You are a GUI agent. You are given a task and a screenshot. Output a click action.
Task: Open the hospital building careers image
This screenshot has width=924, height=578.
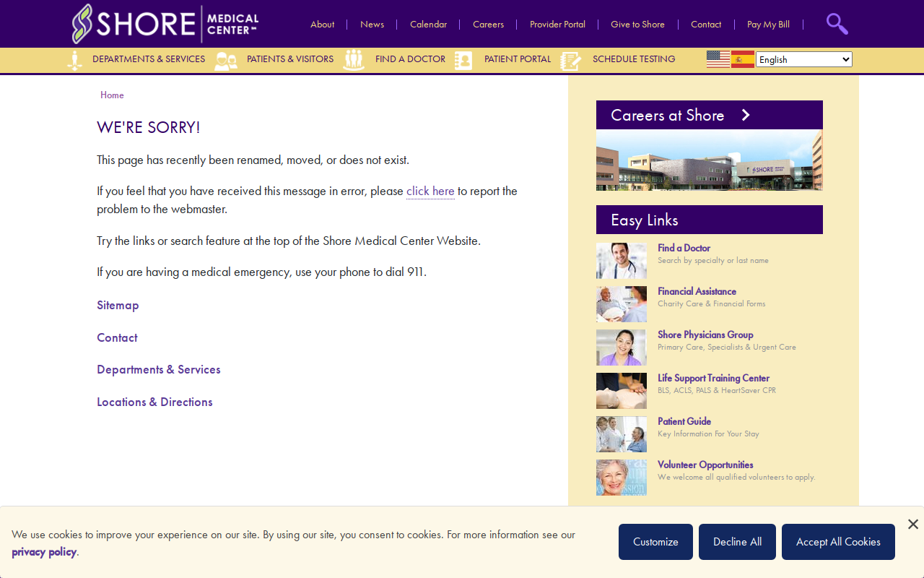pos(710,160)
